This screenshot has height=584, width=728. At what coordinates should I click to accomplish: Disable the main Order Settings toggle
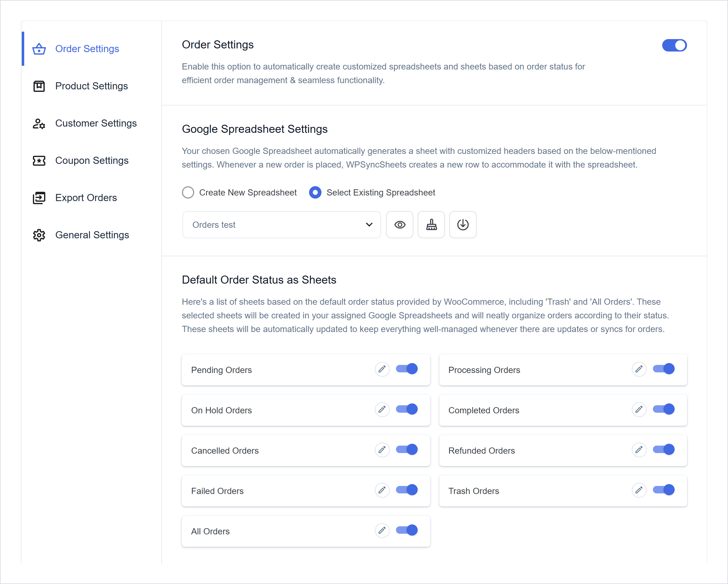(x=674, y=45)
